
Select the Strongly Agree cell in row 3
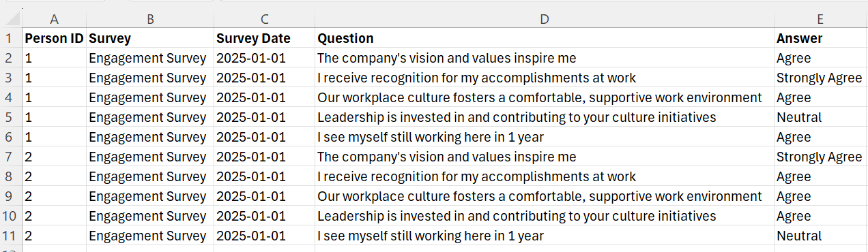point(821,78)
